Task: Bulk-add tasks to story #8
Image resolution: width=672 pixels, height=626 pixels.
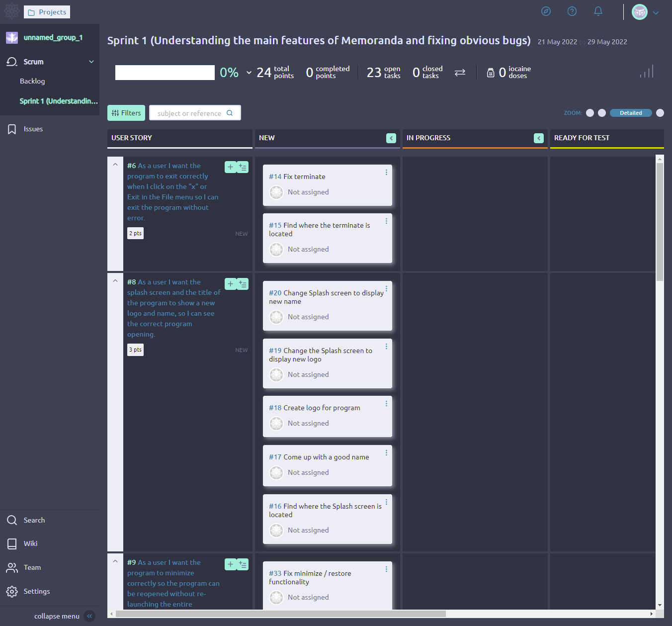Action: (x=243, y=284)
